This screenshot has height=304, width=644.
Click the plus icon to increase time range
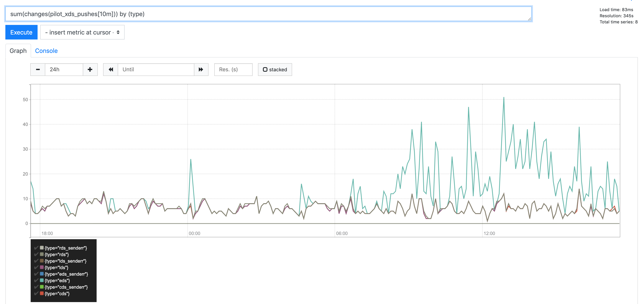pyautogui.click(x=90, y=70)
